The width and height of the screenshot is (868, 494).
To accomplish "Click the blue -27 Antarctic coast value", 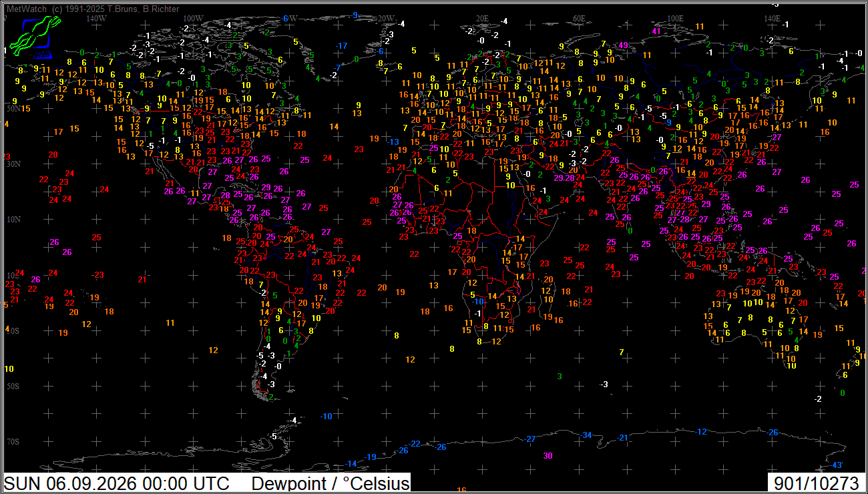I will [531, 439].
